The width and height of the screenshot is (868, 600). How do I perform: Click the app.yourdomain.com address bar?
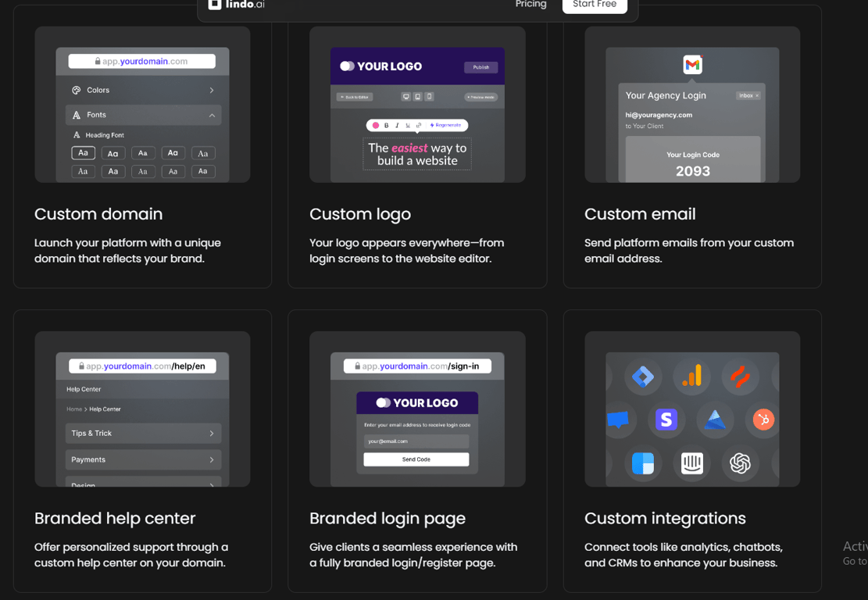[141, 62]
